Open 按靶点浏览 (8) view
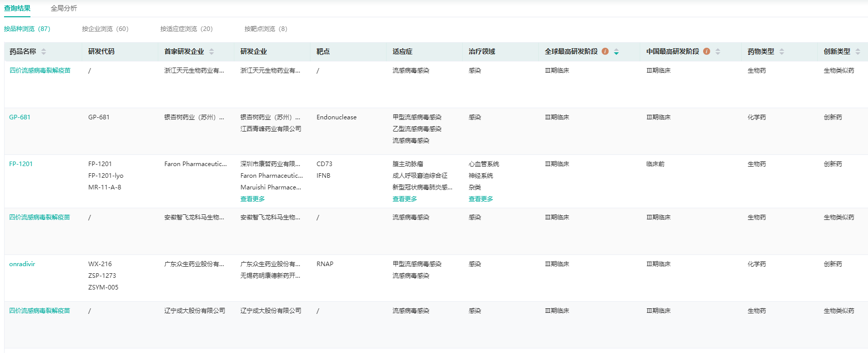This screenshot has width=868, height=353. 265,29
